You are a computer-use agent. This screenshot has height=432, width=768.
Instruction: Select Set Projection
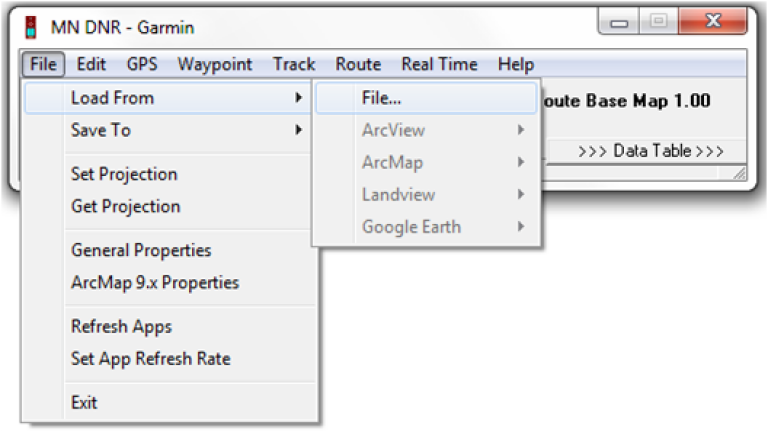167,174
